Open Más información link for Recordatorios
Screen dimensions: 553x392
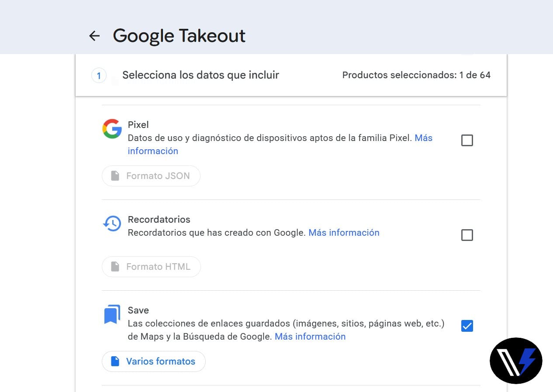(344, 233)
